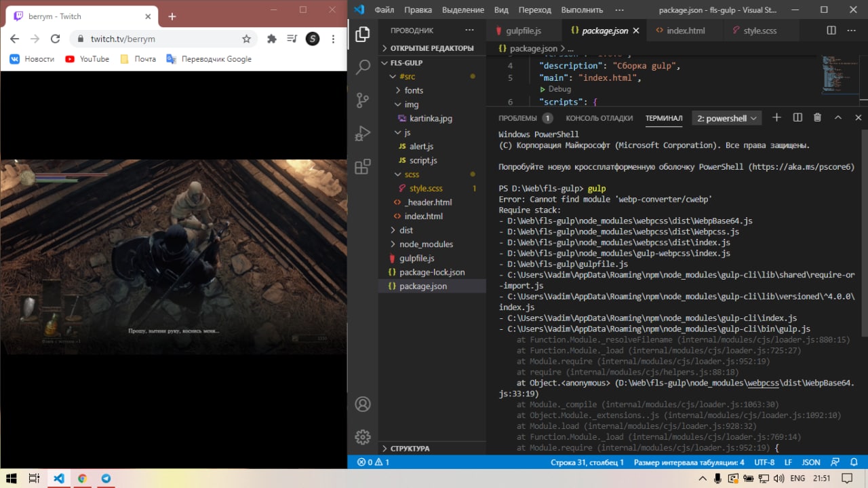Collapse the js folder
868x488 pixels.
[432, 132]
